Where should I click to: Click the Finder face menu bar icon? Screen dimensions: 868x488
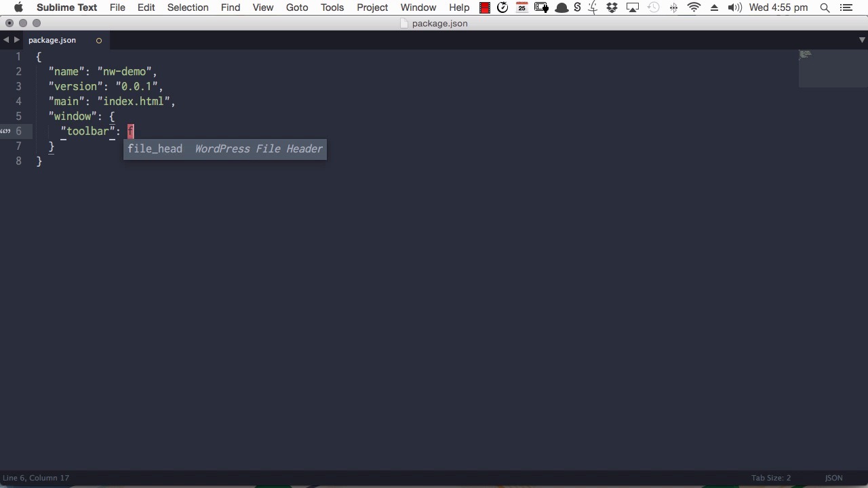(593, 7)
